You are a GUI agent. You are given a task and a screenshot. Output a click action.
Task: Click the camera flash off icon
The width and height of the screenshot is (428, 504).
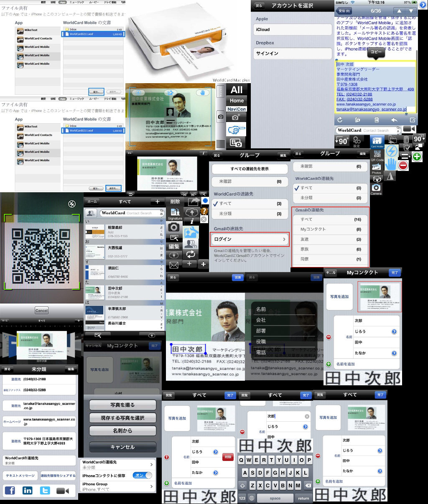pos(72,204)
